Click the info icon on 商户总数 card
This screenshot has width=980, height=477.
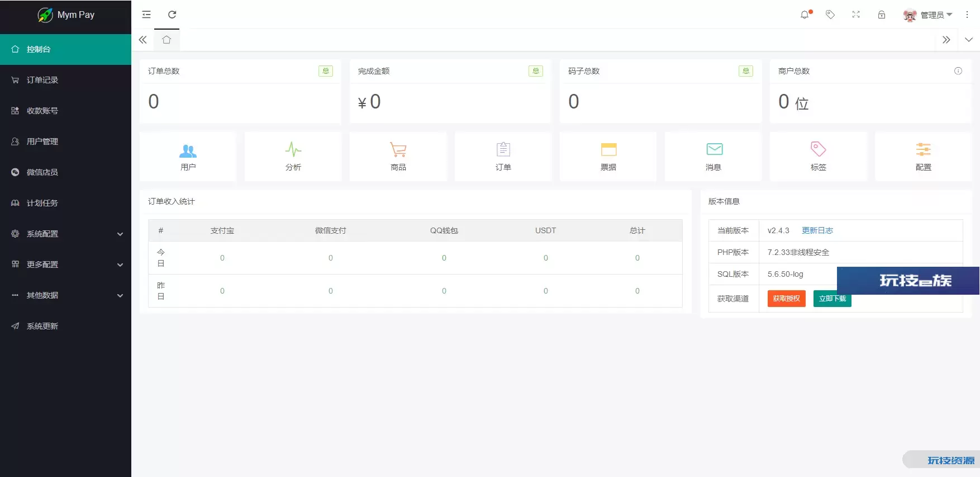[958, 71]
